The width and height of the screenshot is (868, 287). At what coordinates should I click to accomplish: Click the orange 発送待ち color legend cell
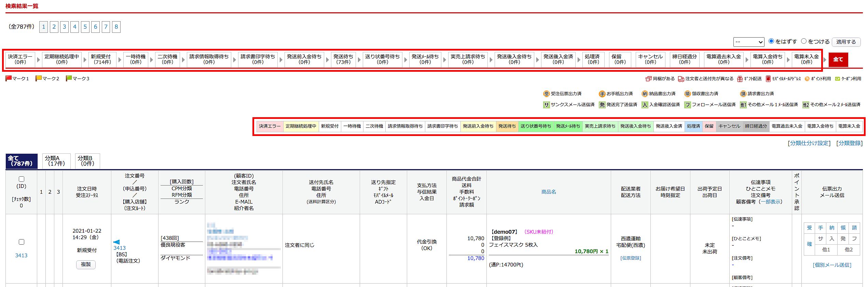[507, 126]
